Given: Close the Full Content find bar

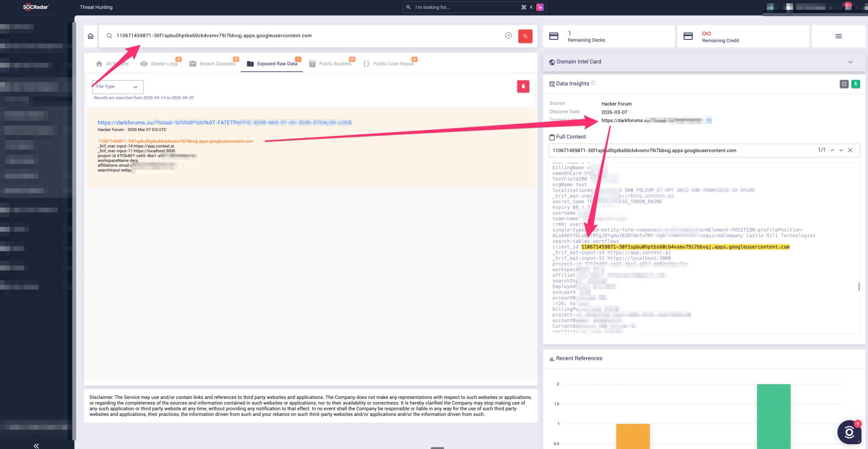Looking at the screenshot, I should (x=850, y=150).
